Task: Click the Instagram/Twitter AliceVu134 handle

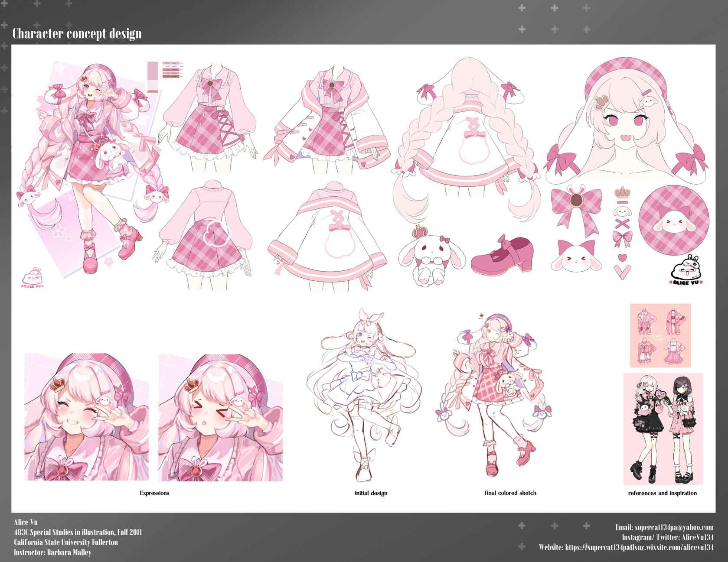Action: point(667,537)
